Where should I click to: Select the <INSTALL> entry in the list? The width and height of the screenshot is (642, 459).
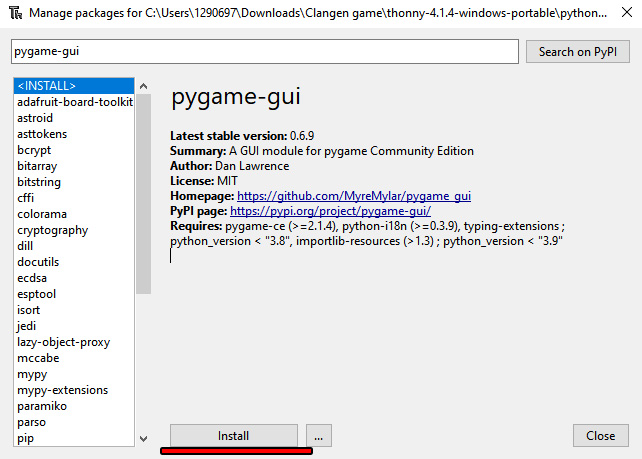click(74, 86)
